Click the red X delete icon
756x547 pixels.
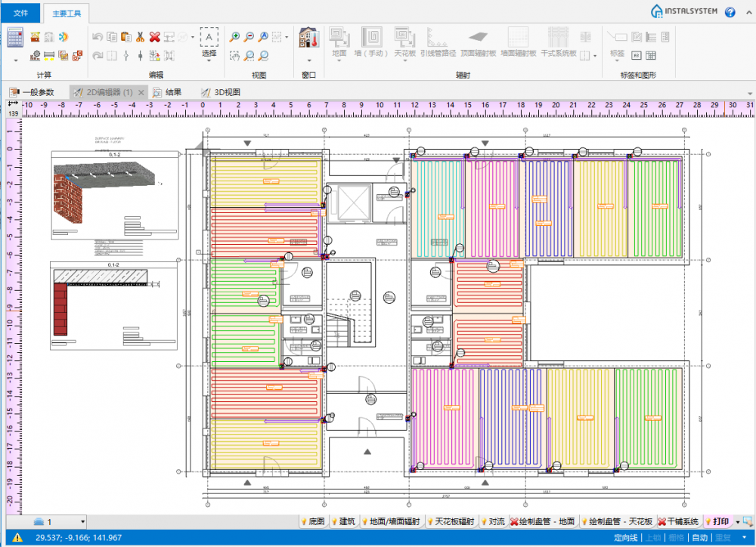pos(154,36)
